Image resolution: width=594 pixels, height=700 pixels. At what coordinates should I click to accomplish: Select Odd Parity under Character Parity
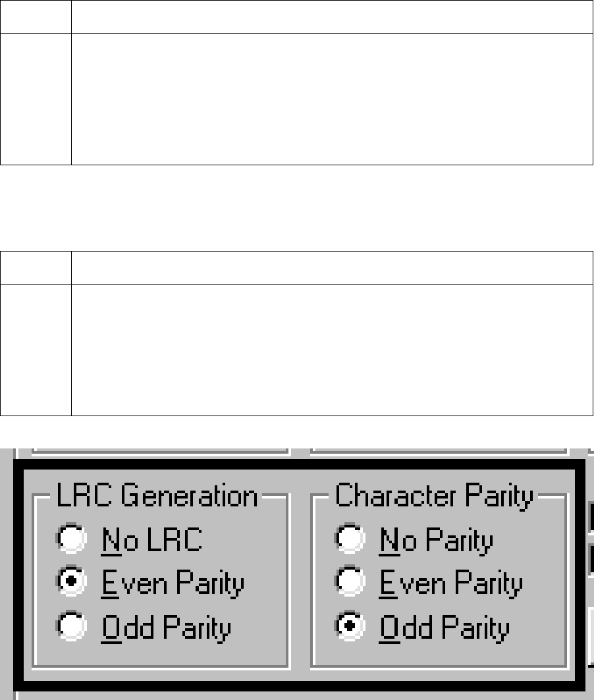click(x=349, y=628)
